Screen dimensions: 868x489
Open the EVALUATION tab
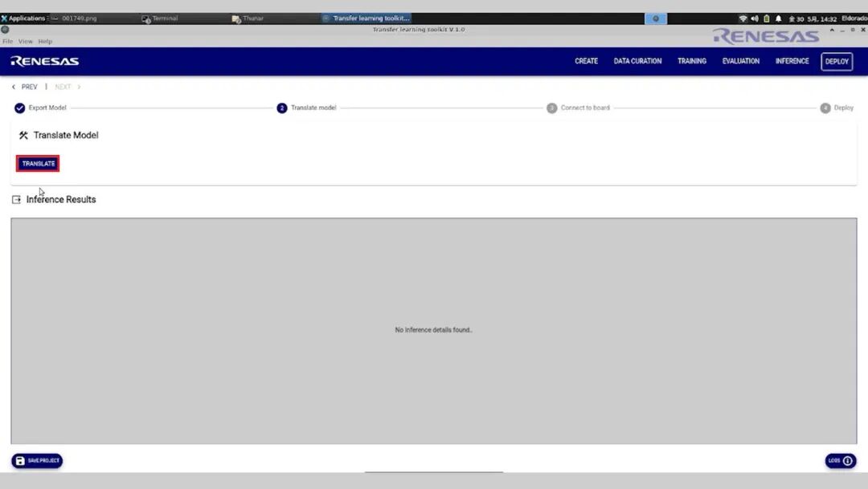point(741,61)
